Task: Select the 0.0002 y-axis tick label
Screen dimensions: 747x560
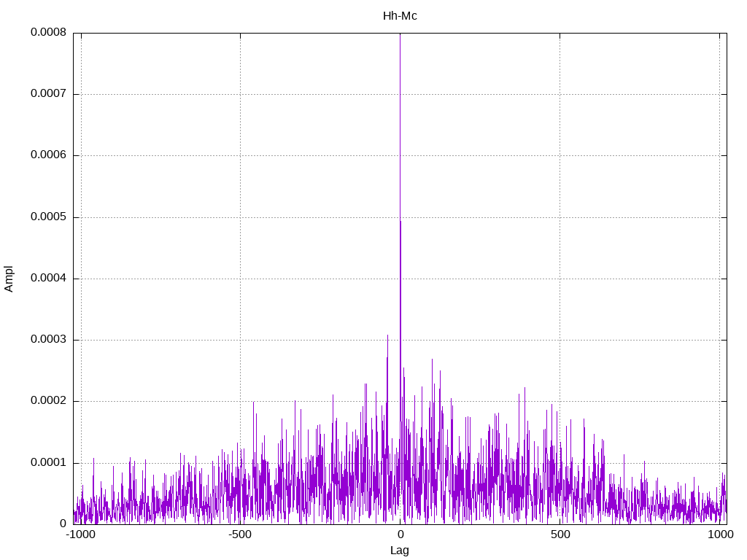Action: [48, 401]
